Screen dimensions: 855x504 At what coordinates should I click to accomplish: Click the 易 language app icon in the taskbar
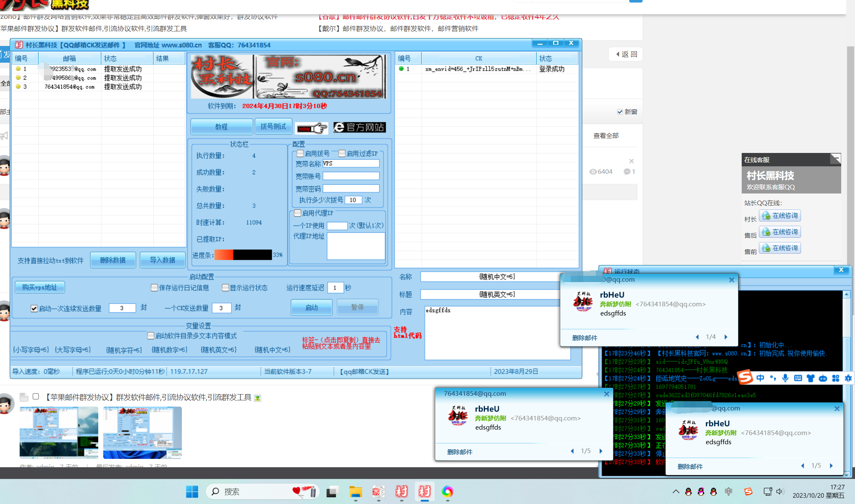pyautogui.click(x=378, y=492)
